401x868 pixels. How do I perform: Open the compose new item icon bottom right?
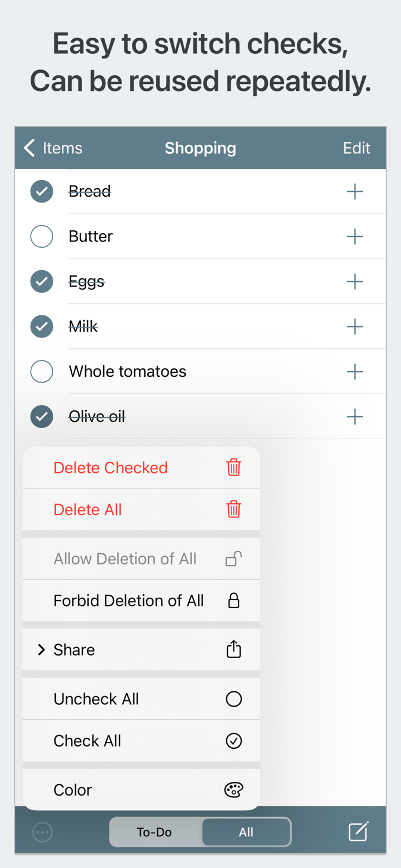click(x=358, y=832)
